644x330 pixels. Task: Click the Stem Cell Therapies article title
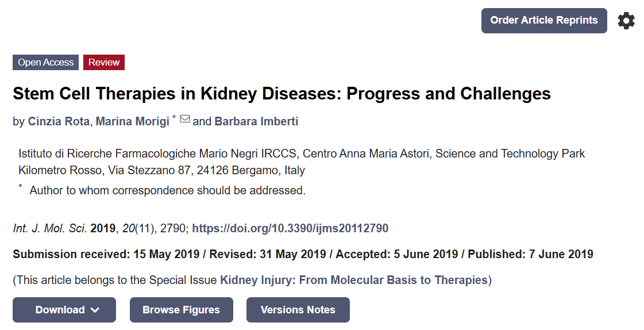point(281,93)
